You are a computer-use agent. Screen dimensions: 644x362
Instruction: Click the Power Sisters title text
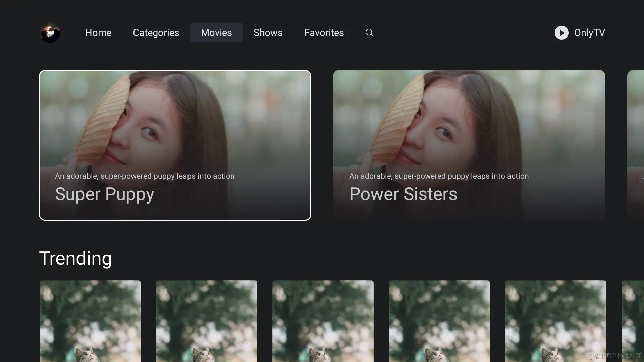click(403, 194)
